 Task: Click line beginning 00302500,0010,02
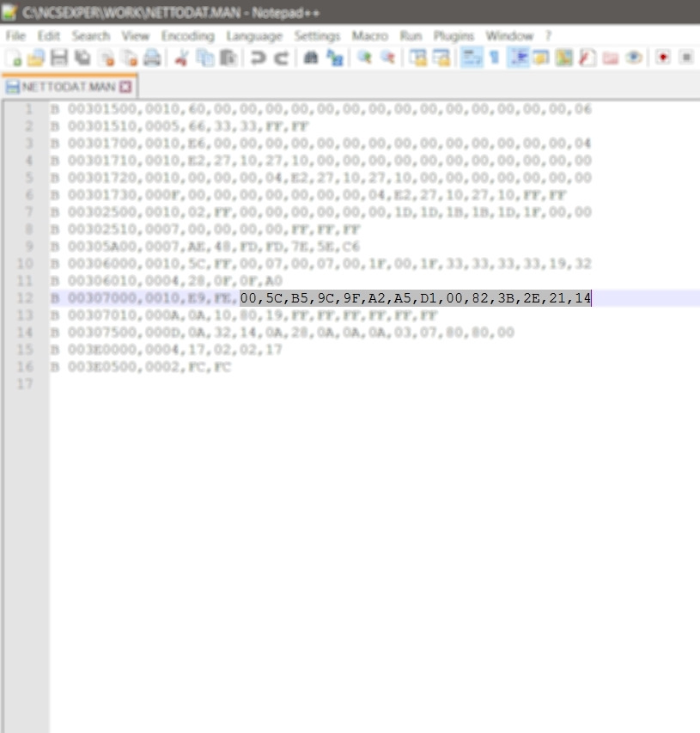(321, 212)
